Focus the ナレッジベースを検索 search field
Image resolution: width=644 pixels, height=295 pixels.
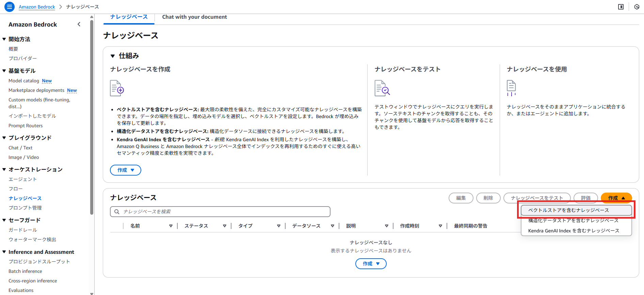click(220, 212)
